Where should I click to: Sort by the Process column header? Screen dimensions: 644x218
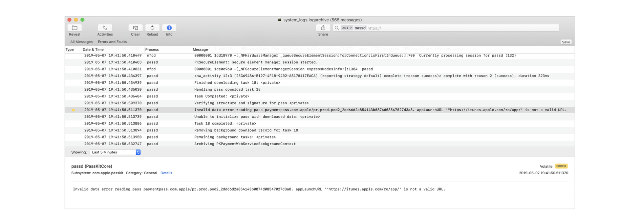click(x=152, y=49)
